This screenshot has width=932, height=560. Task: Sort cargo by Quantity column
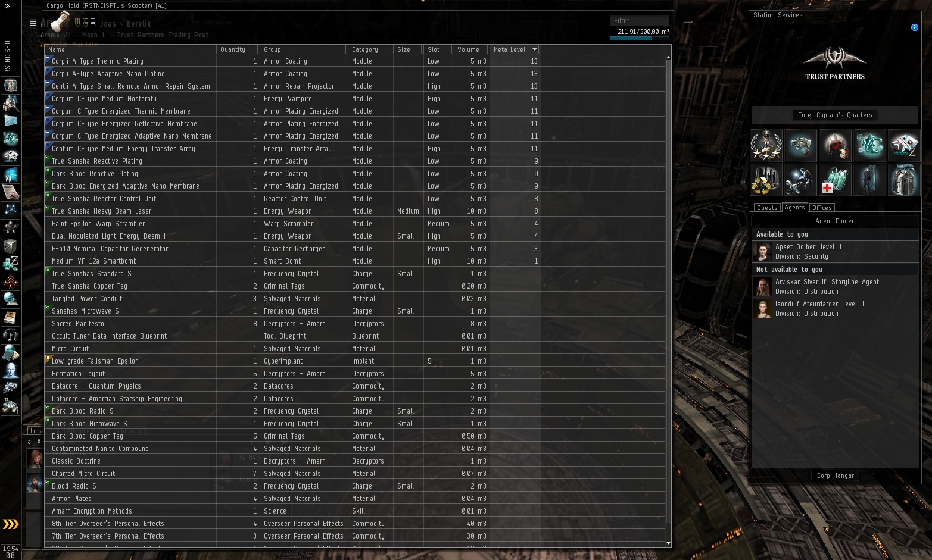point(237,49)
